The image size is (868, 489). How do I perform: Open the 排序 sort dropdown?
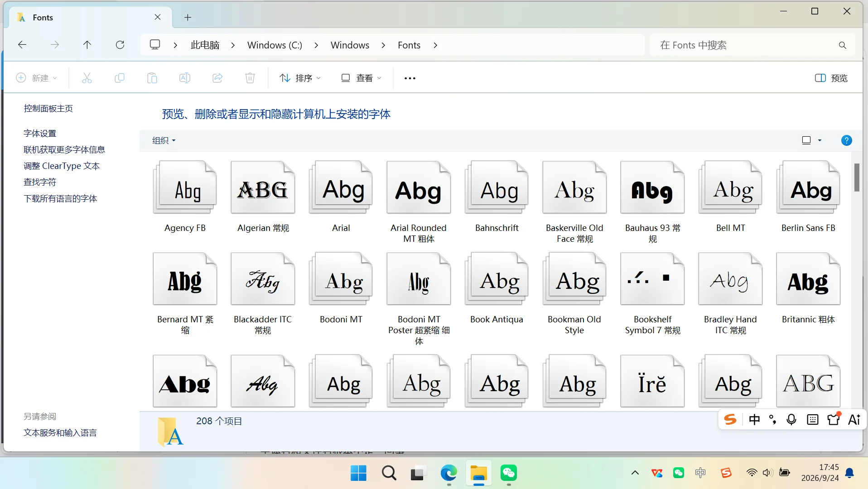tap(300, 78)
